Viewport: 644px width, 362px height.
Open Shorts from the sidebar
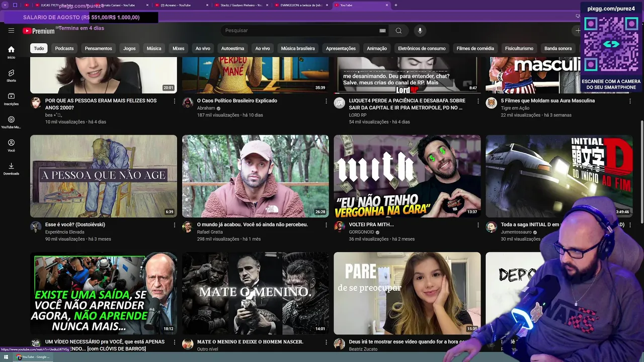pyautogui.click(x=11, y=75)
